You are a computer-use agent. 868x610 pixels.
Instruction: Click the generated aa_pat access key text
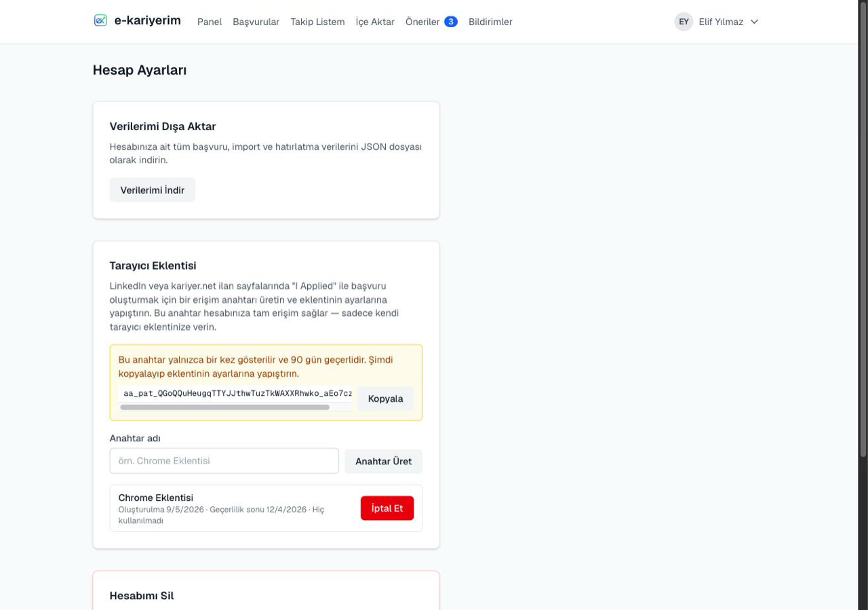pos(237,393)
